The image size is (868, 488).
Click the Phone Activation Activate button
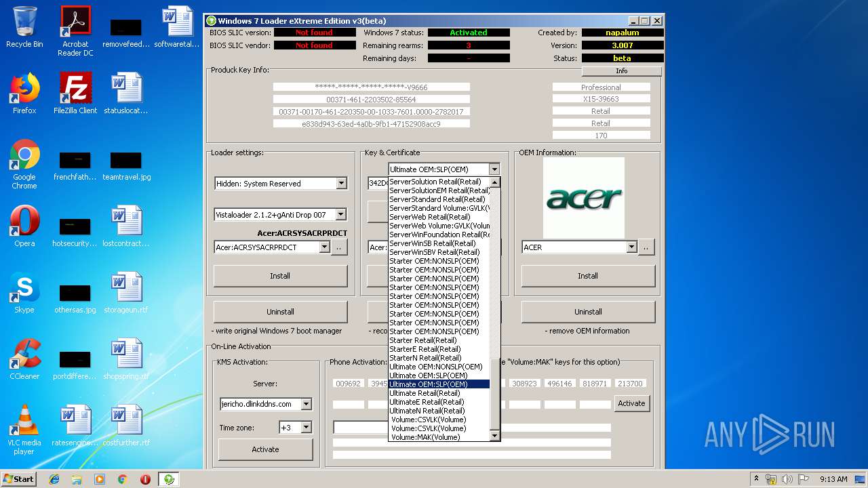[x=631, y=403]
